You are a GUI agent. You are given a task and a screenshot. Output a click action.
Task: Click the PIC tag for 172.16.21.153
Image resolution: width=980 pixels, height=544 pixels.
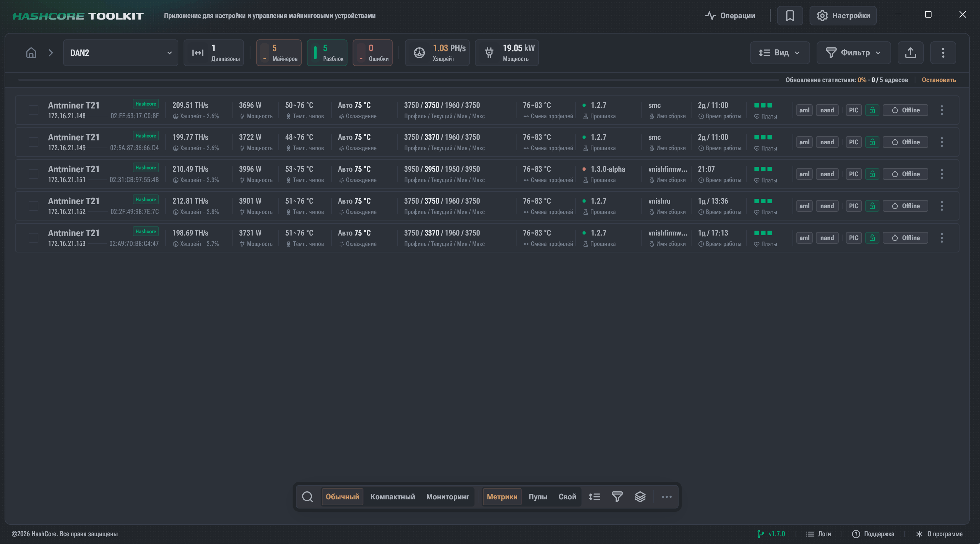click(853, 238)
